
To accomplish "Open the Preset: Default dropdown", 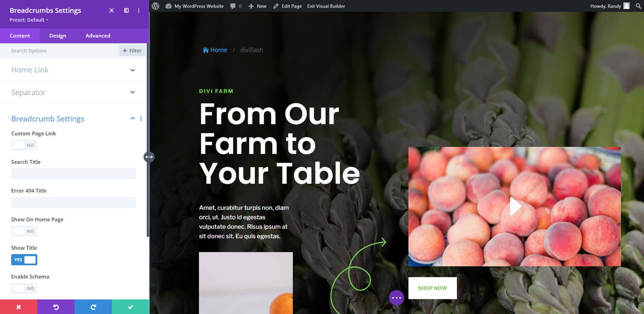I will (x=29, y=20).
